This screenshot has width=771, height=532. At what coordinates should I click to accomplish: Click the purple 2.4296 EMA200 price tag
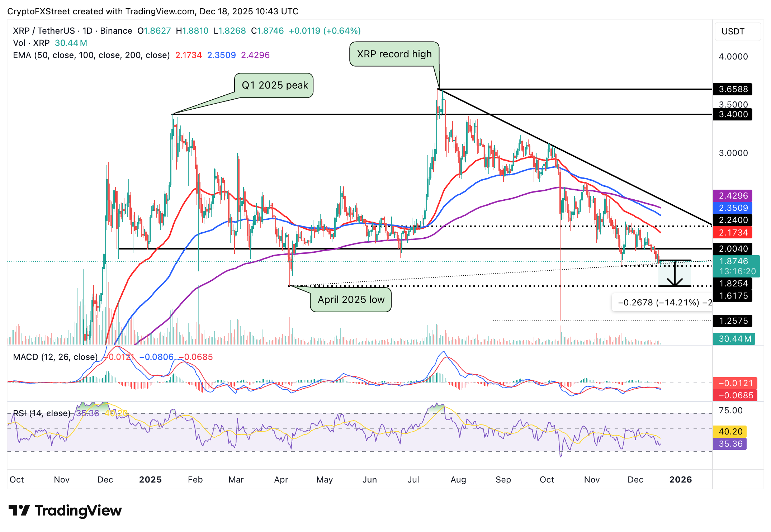click(733, 196)
